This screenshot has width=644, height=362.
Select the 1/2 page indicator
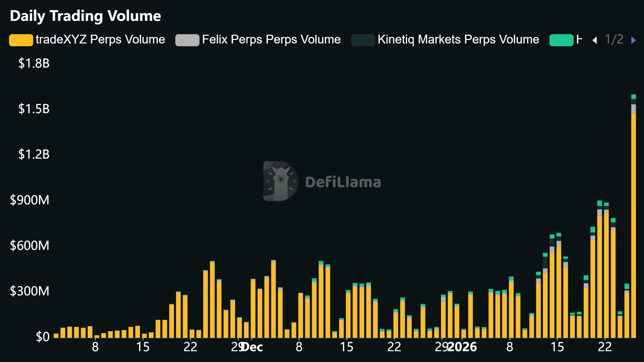click(614, 40)
